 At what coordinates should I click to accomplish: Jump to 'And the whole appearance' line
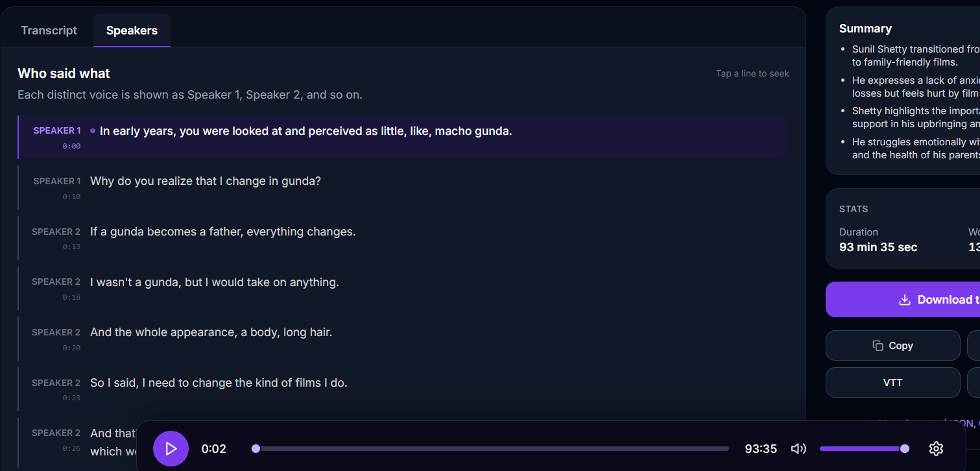tap(211, 332)
